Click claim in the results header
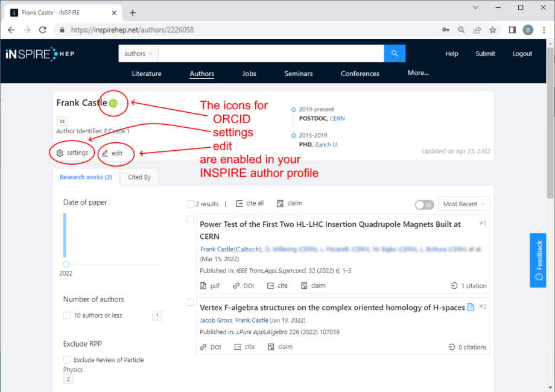 (x=290, y=203)
